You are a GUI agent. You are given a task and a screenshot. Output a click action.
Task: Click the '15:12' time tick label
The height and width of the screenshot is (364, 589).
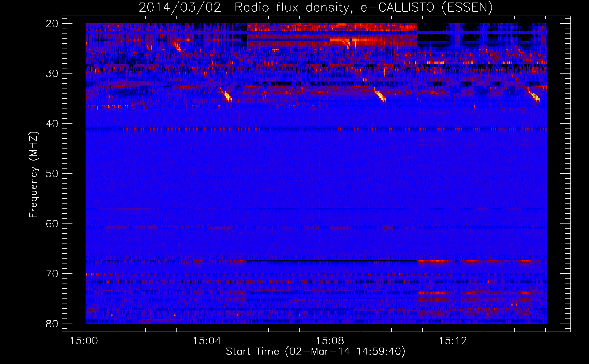453,341
